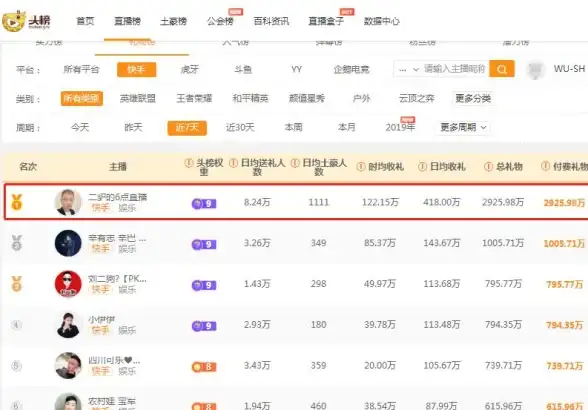Choose 本月 period
The width and height of the screenshot is (588, 410).
346,128
